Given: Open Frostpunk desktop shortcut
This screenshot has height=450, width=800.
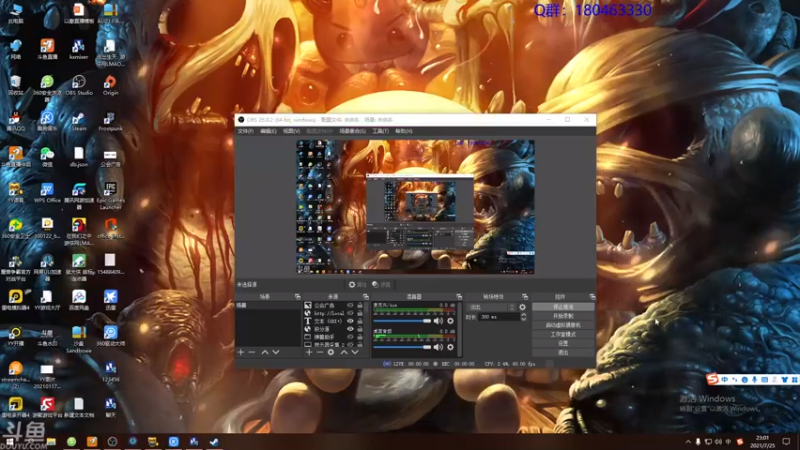Looking at the screenshot, I should (x=110, y=121).
